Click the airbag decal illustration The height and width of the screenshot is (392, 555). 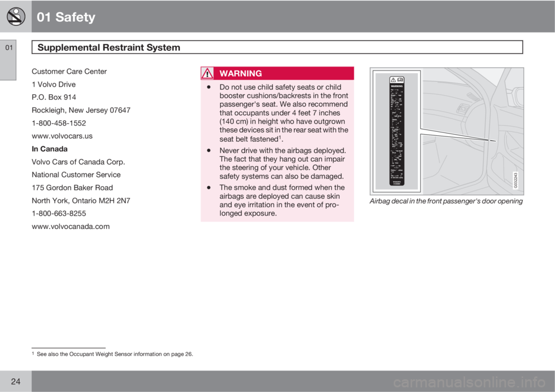pyautogui.click(x=447, y=131)
